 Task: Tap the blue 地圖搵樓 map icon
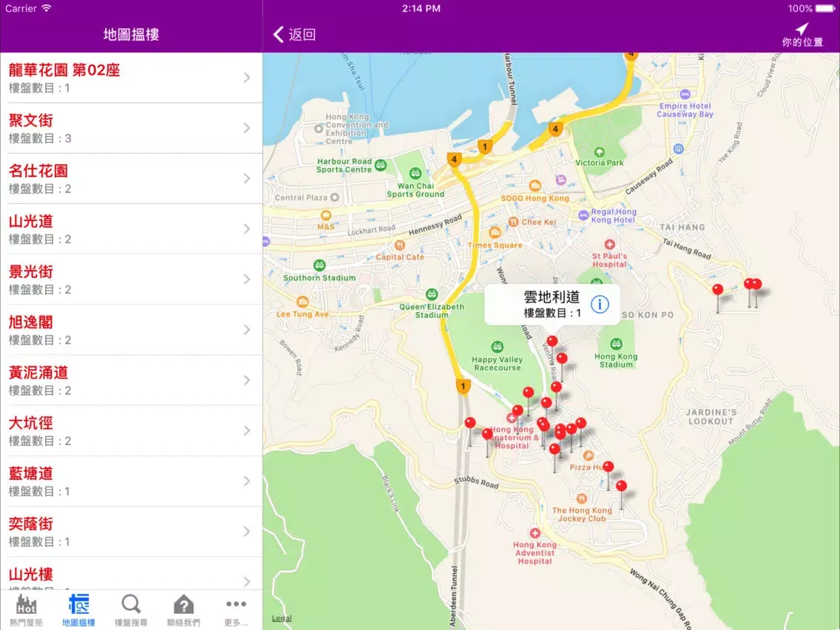[x=79, y=605]
